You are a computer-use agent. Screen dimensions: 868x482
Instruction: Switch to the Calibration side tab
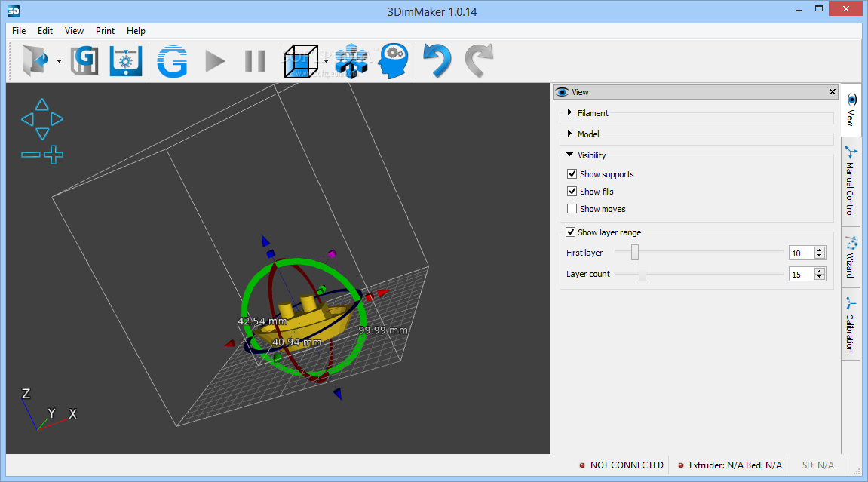point(851,324)
